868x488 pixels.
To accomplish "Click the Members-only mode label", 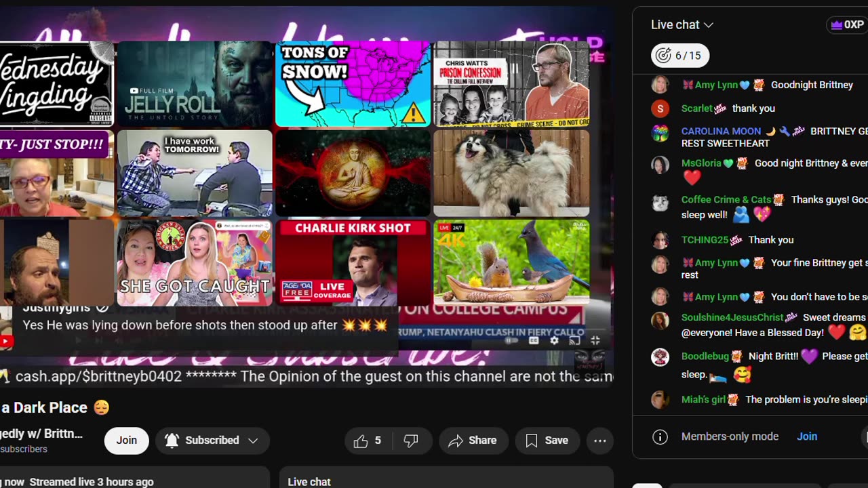I will point(730,436).
